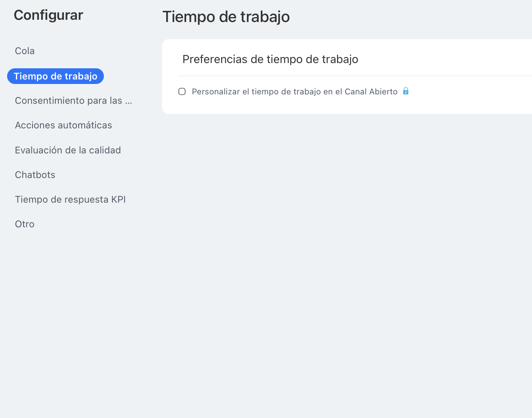
Task: Click the blue lock icon
Action: coord(406,91)
